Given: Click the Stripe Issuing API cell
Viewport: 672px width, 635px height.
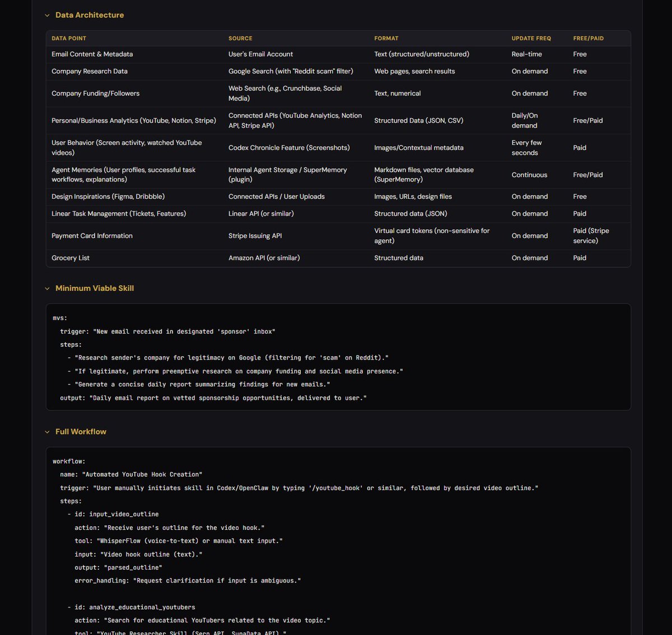Looking at the screenshot, I should click(255, 236).
